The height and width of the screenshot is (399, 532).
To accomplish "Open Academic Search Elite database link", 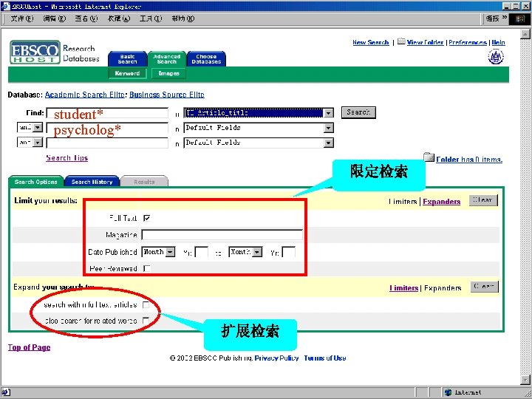I will [84, 95].
